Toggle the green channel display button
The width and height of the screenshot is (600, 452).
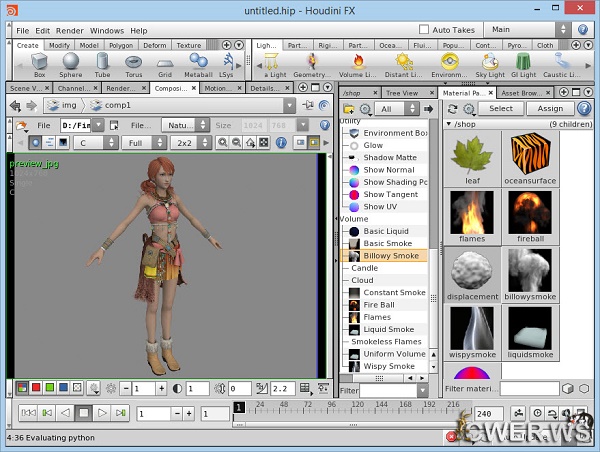click(x=50, y=388)
